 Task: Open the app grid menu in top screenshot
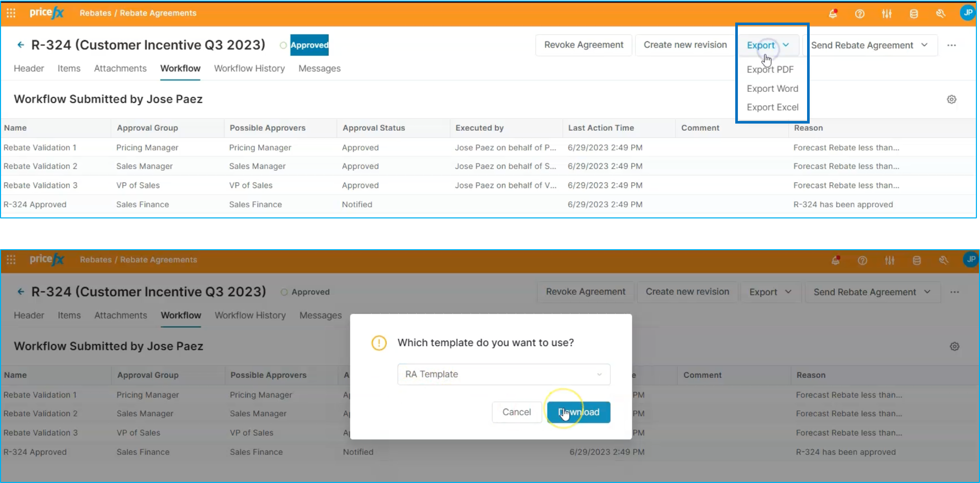[11, 13]
